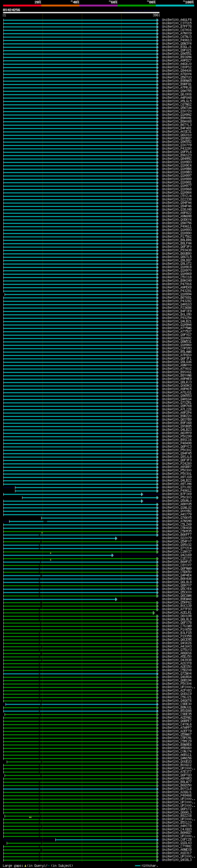
Task: Click label UniRef100_Q9FPL6
Action: tap(177, 152)
